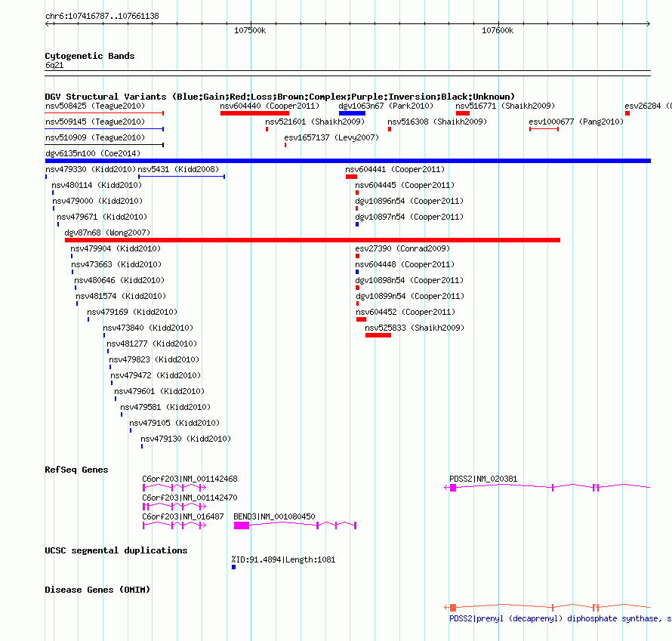Click the chr6:107416787..107661138 region label
Viewport: 672px width, 641px height.
[102, 16]
